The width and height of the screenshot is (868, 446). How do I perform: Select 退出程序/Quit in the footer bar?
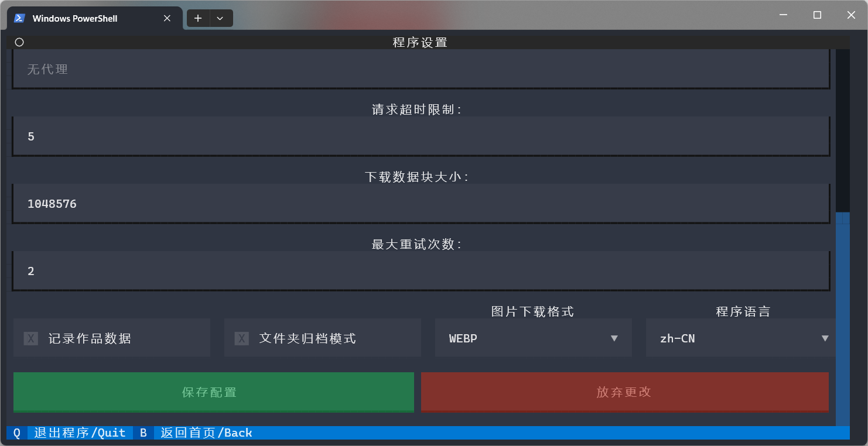point(80,433)
